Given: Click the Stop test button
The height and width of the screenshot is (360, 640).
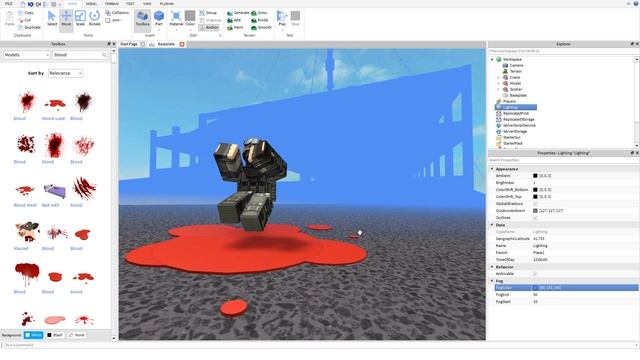Looking at the screenshot, I should 295,19.
